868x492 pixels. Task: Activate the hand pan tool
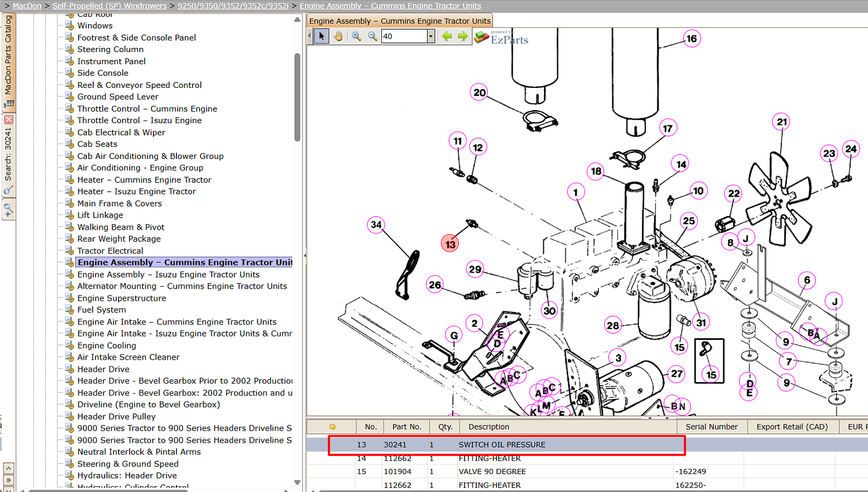tap(339, 36)
